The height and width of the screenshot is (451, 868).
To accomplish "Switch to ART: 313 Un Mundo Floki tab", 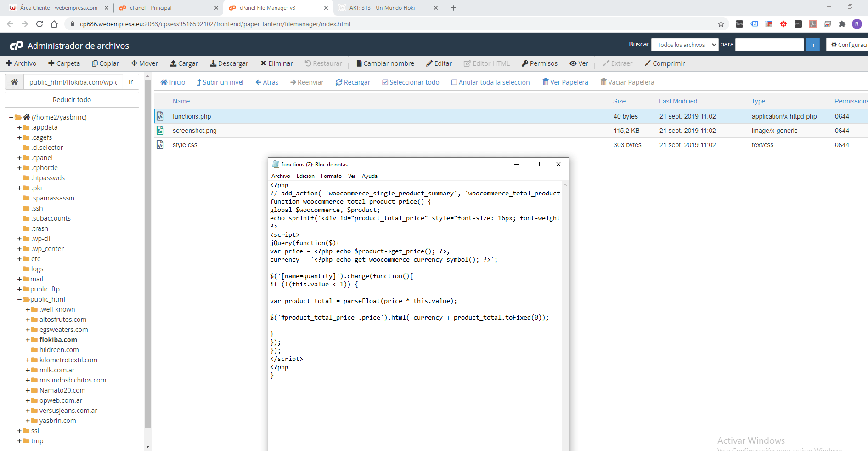I will click(387, 8).
